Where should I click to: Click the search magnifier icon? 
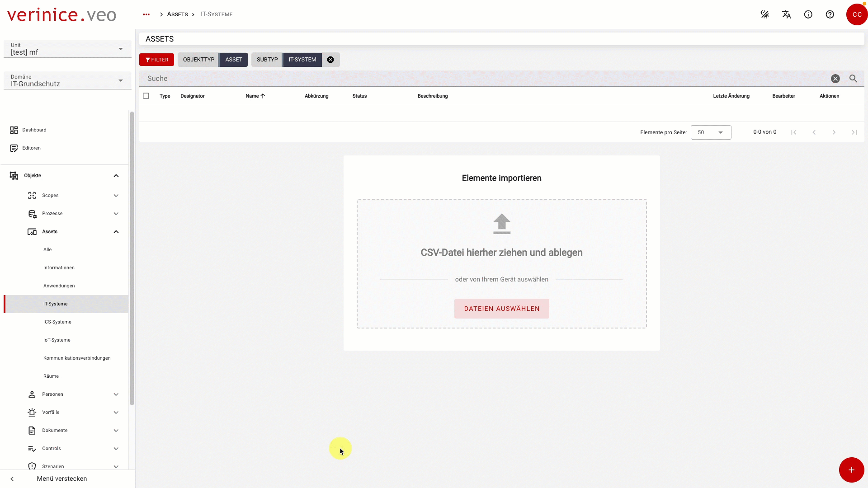[x=854, y=78]
